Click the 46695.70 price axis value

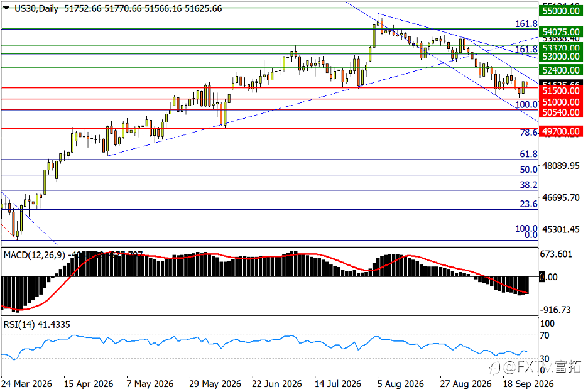coord(560,198)
